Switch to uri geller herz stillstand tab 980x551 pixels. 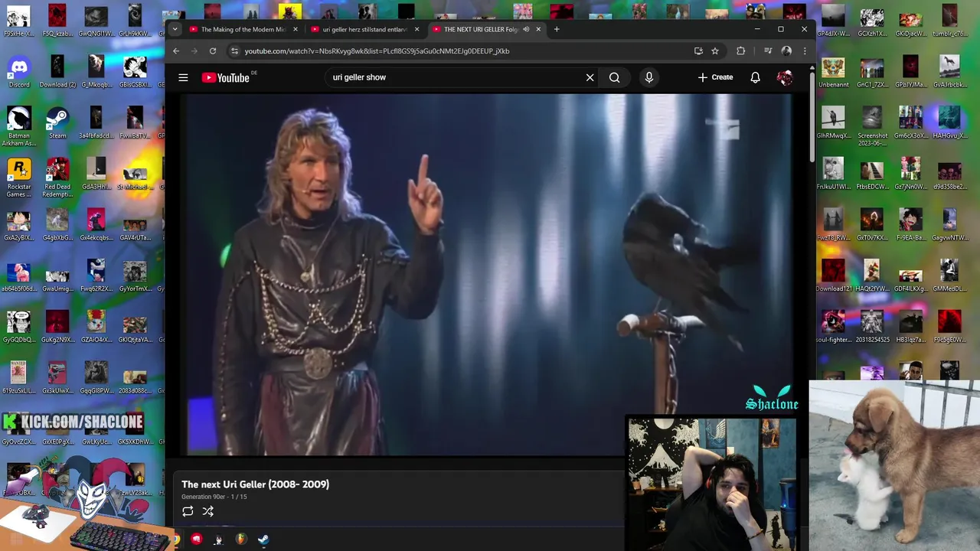coord(364,29)
